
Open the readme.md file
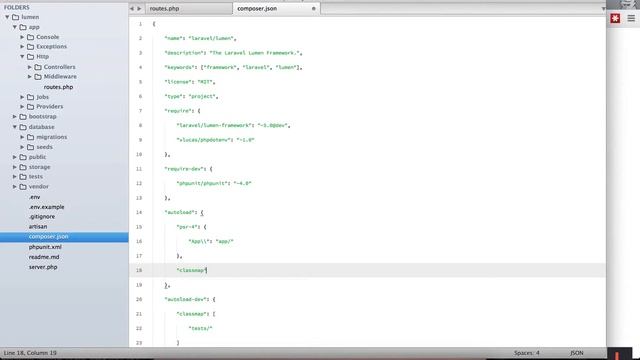pos(44,257)
